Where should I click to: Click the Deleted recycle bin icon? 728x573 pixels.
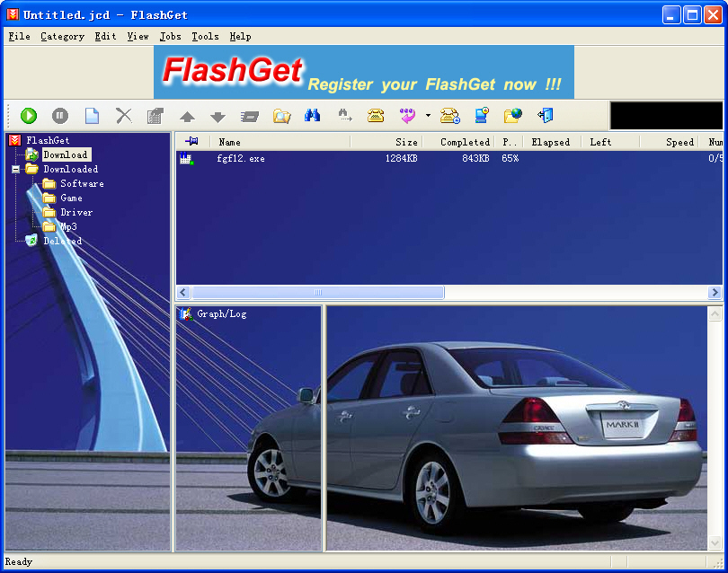pyautogui.click(x=31, y=241)
